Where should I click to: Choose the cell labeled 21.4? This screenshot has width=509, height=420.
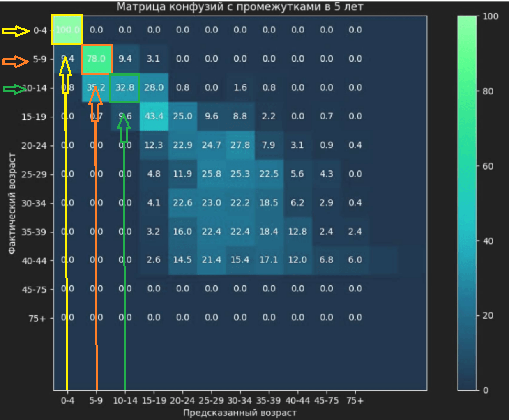(x=211, y=260)
